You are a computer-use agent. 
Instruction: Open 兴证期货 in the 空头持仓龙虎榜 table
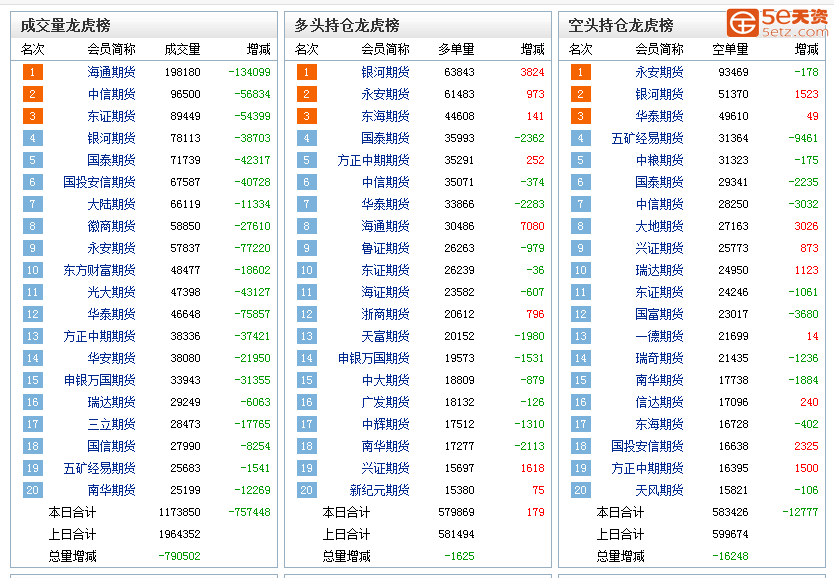[x=659, y=248]
